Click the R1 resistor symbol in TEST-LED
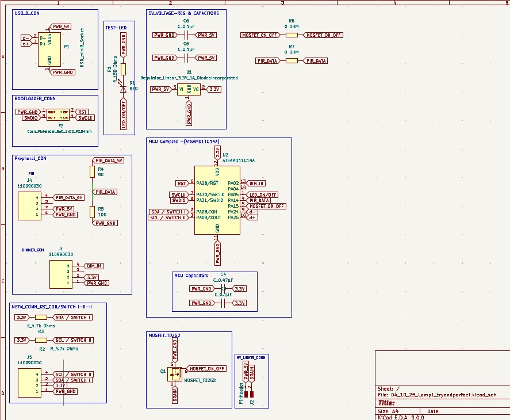The image size is (510, 420). 123,70
